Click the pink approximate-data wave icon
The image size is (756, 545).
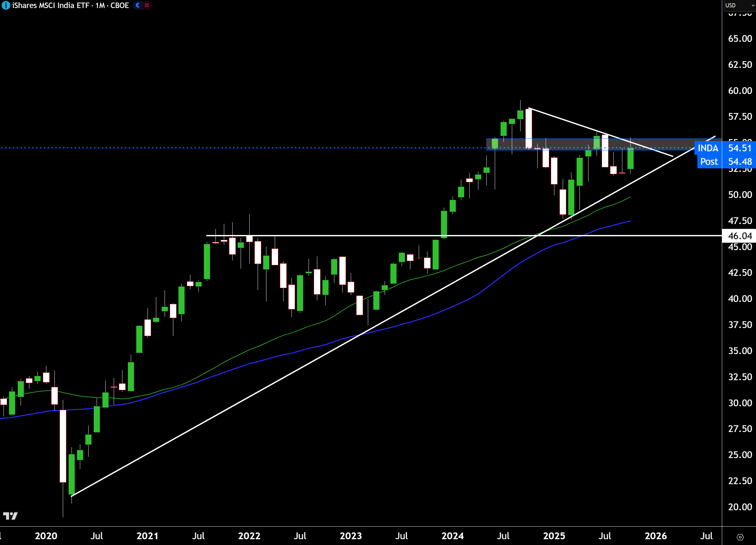click(x=147, y=5)
